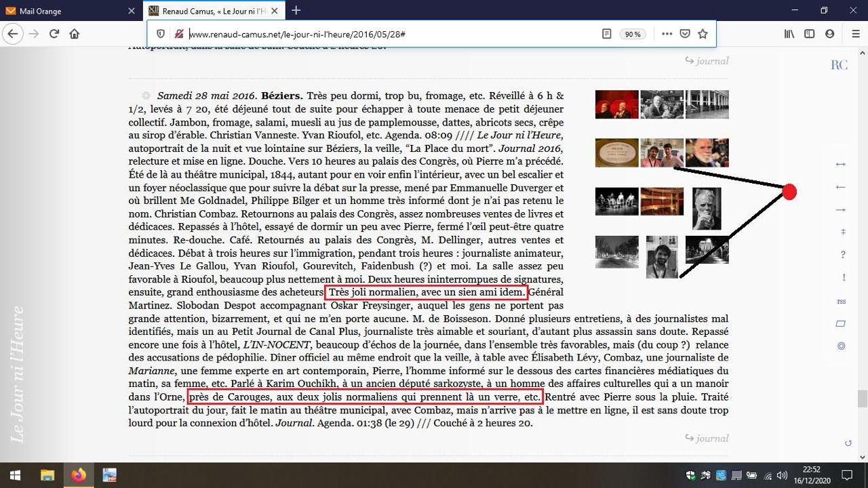Click the scrollbar down arrow

(863, 457)
